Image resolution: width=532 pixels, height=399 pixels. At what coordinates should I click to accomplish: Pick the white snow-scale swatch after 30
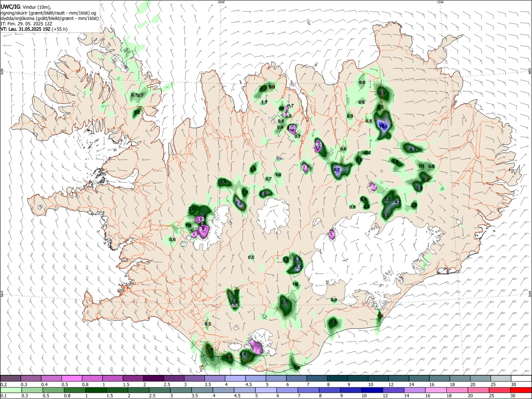coord(522,379)
